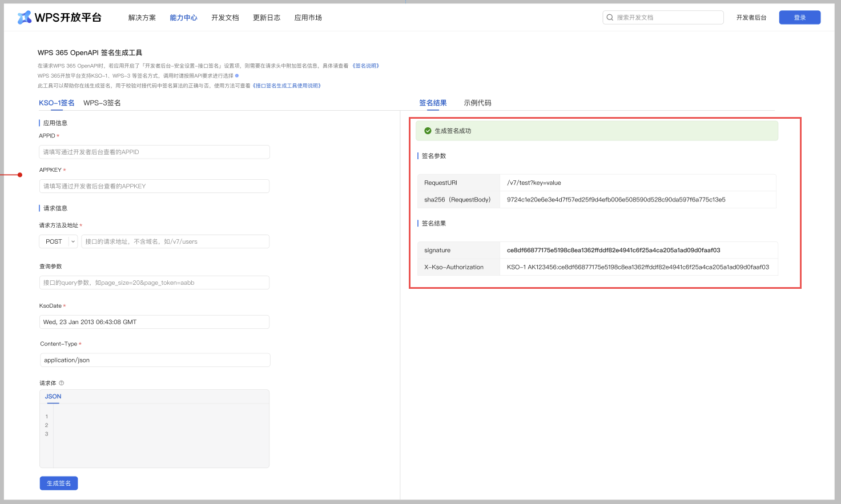Switch to the WPS-3签名 tab

[102, 103]
